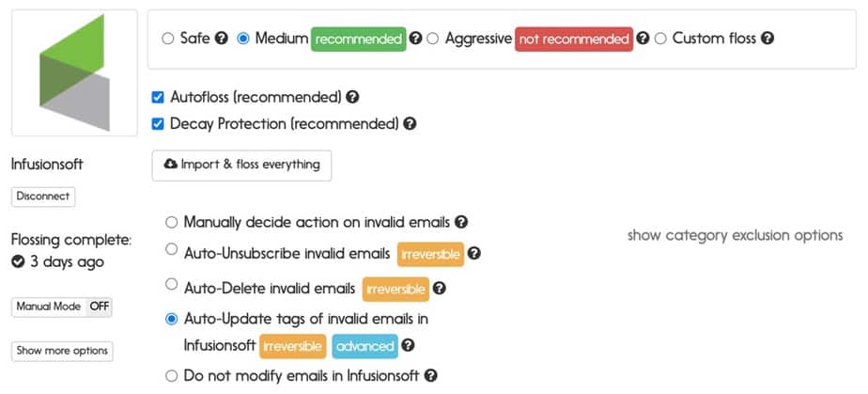Select the Safe floss level

[x=168, y=39]
